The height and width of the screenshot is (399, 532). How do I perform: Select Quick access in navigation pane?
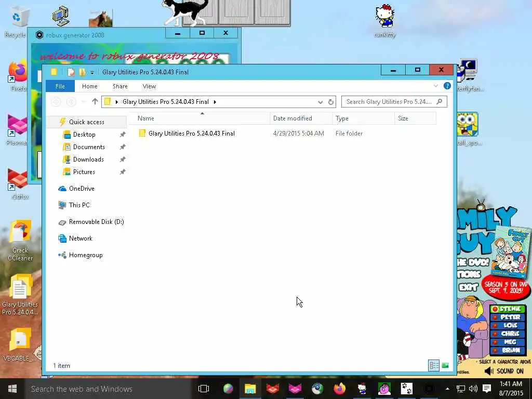click(87, 122)
